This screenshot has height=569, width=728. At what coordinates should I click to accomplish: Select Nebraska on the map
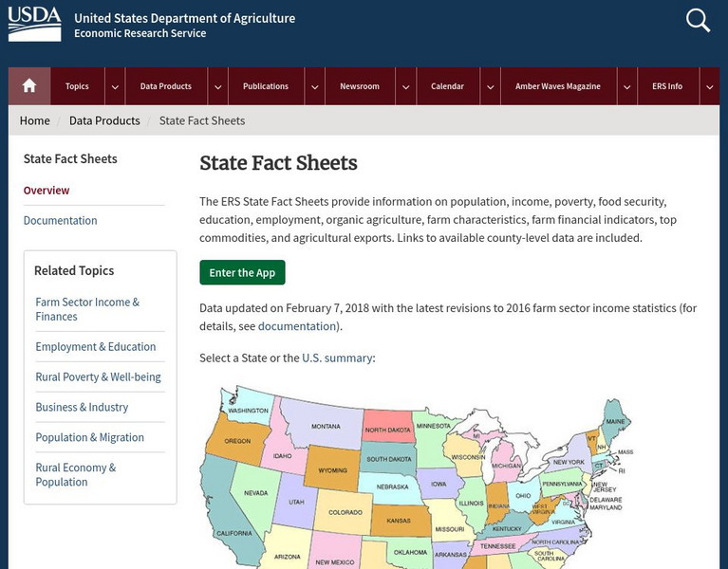click(392, 486)
